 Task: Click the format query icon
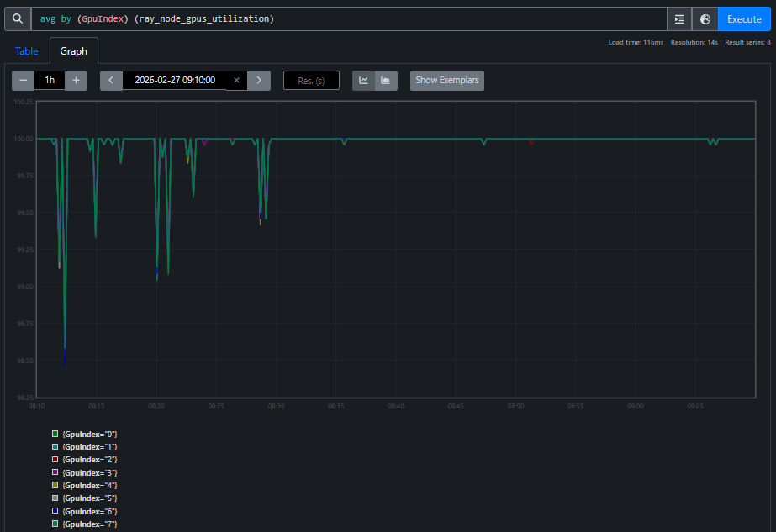[679, 18]
